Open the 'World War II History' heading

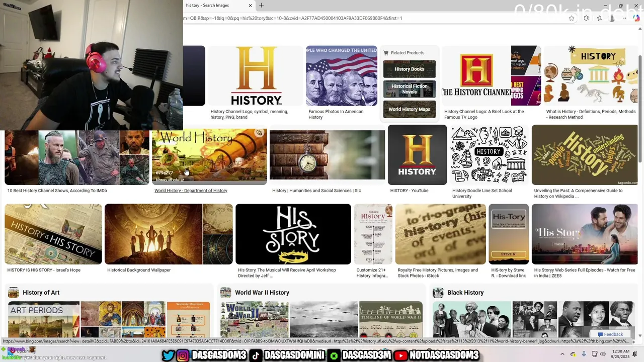(262, 293)
